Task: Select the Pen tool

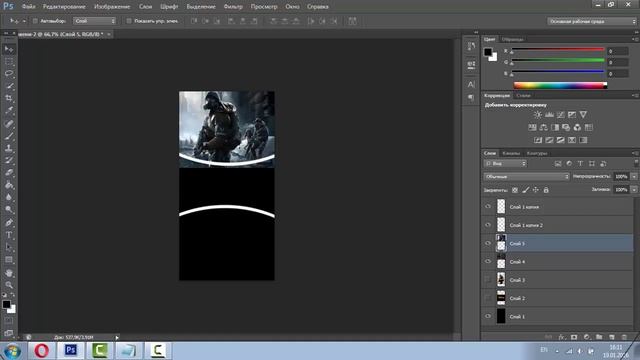Action: [x=9, y=222]
